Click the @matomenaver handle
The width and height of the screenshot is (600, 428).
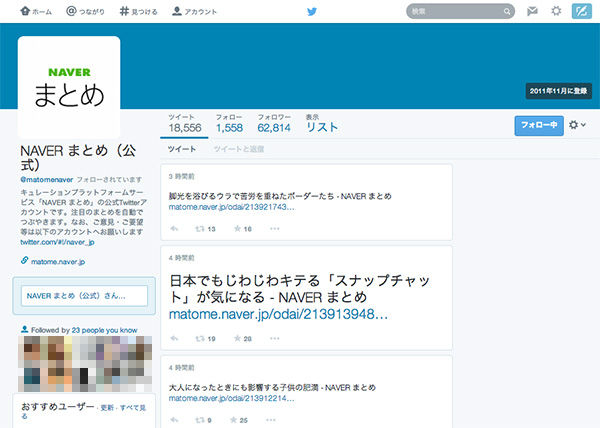click(x=47, y=179)
